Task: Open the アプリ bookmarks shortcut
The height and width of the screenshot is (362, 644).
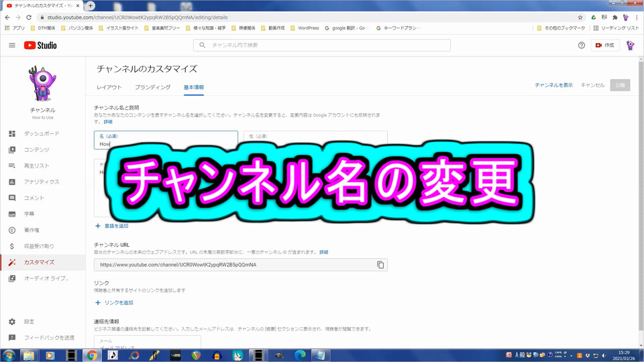Action: coord(14,28)
